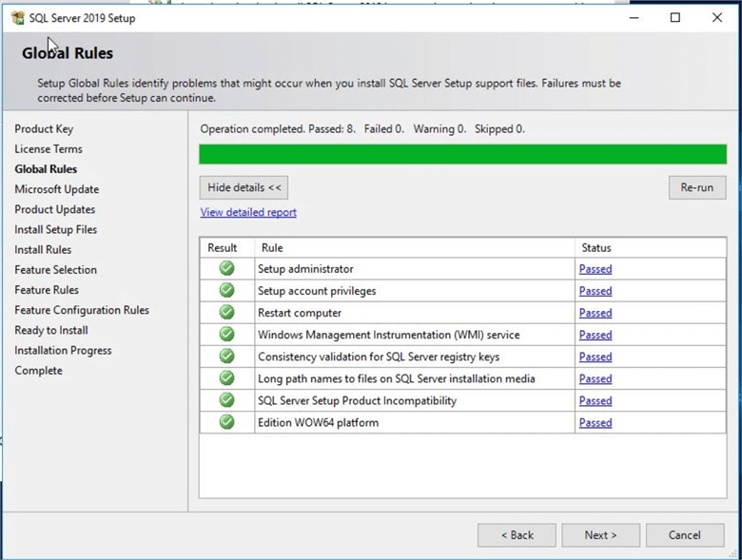742x560 pixels.
Task: Click green check icon for Setup account privileges
Action: click(x=226, y=290)
